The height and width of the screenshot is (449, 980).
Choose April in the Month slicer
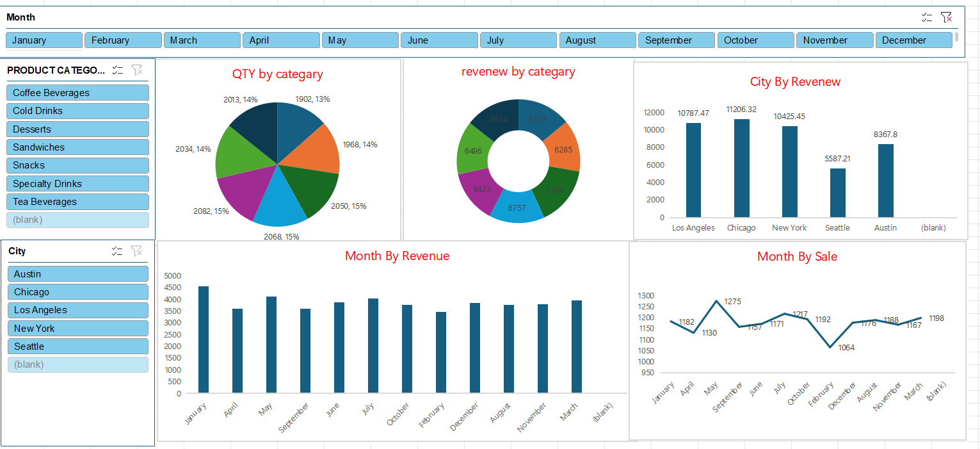281,40
